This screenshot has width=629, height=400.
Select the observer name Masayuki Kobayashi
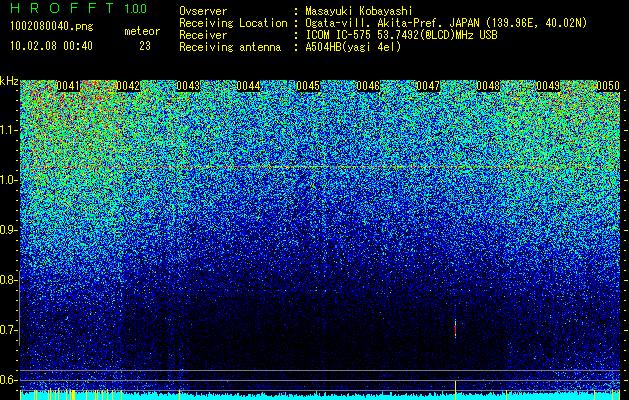click(x=359, y=11)
